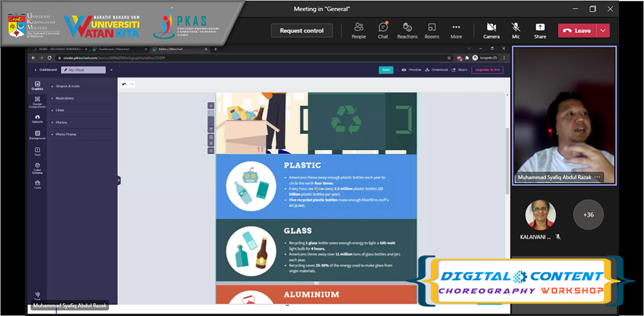644x316 pixels.
Task: Open the More options menu
Action: click(456, 30)
